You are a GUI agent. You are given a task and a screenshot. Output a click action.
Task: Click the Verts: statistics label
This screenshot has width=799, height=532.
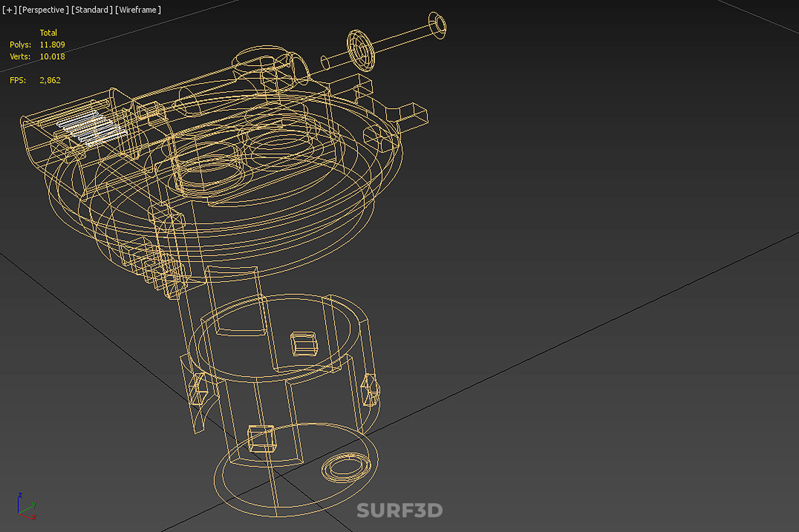tap(20, 57)
